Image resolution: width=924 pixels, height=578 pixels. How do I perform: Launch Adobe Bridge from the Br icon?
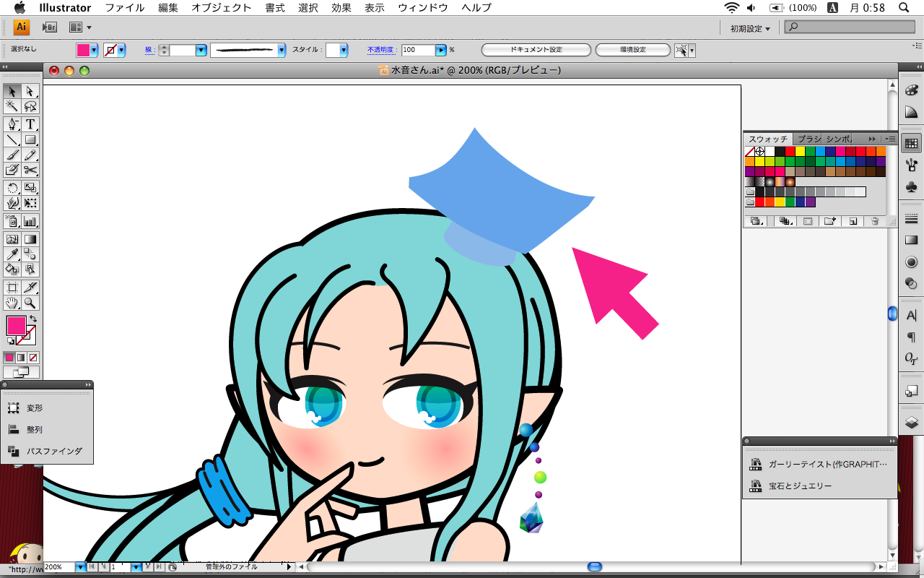50,27
